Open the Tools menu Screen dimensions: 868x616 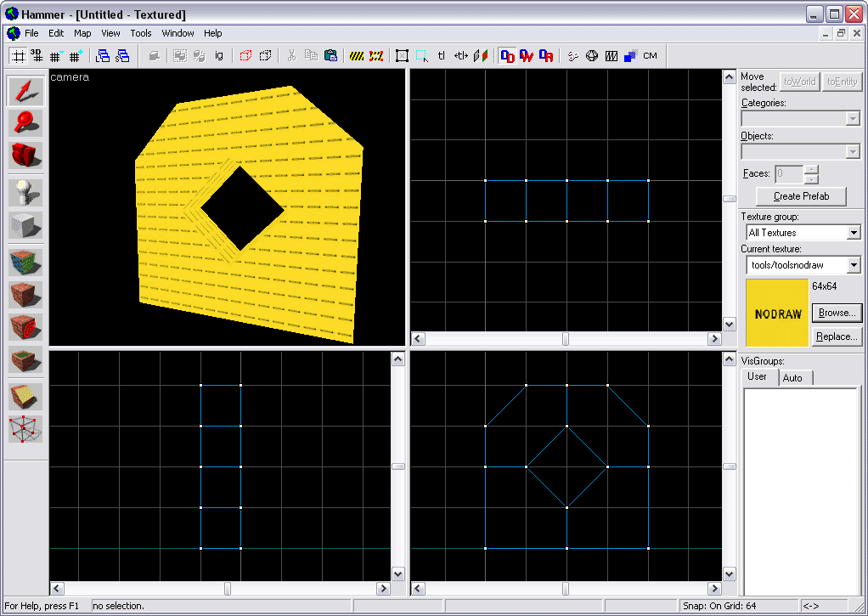point(141,33)
